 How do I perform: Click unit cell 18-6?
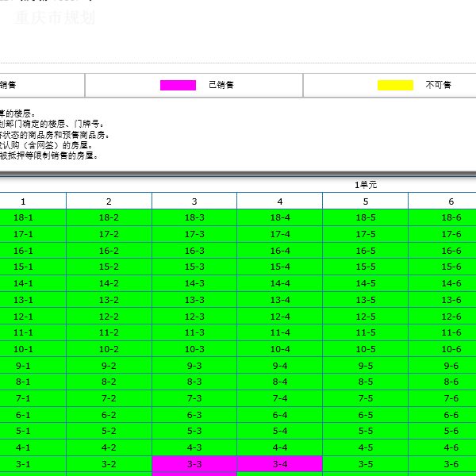[x=443, y=217]
